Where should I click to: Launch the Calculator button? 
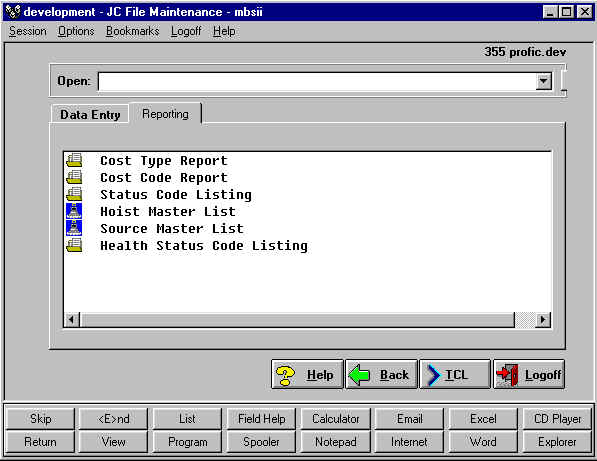click(x=335, y=419)
